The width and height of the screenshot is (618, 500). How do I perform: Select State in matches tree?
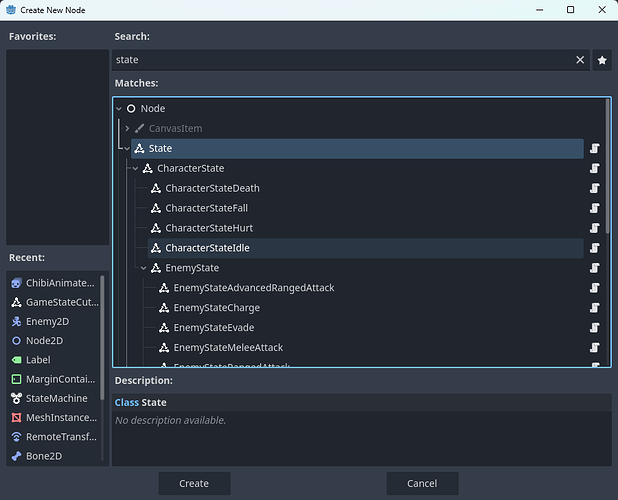click(357, 149)
